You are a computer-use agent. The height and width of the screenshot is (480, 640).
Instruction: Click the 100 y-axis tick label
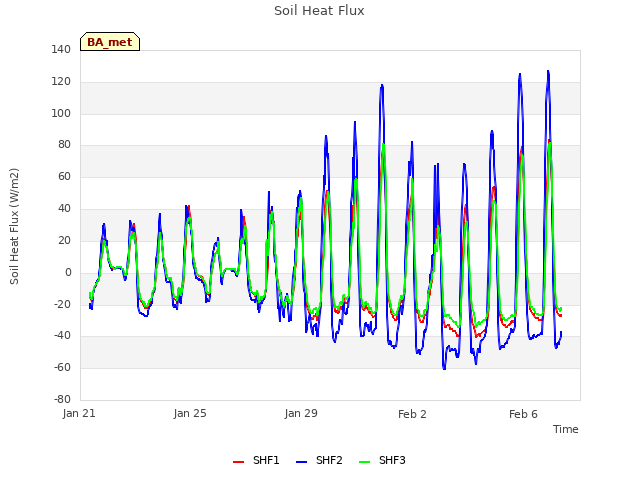point(61,113)
